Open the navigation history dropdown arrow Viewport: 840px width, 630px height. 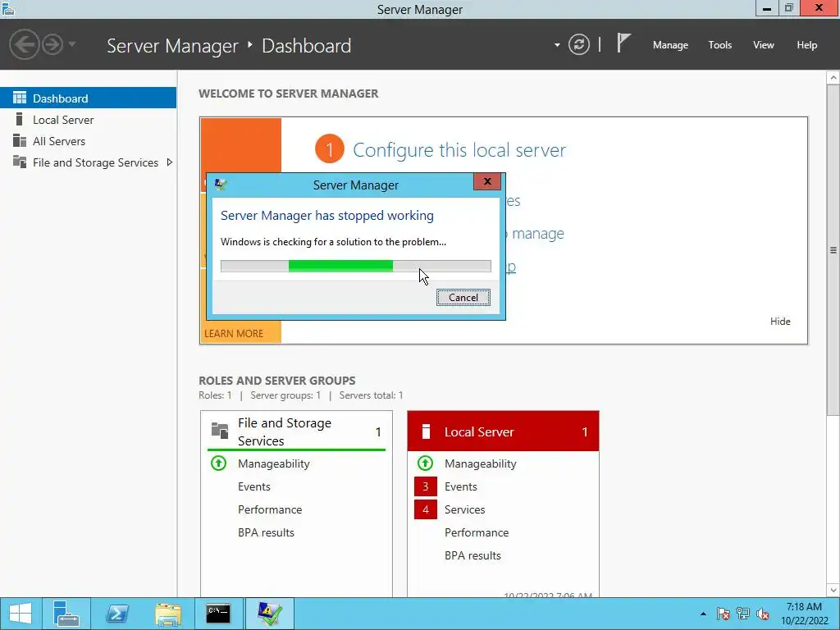[72, 44]
